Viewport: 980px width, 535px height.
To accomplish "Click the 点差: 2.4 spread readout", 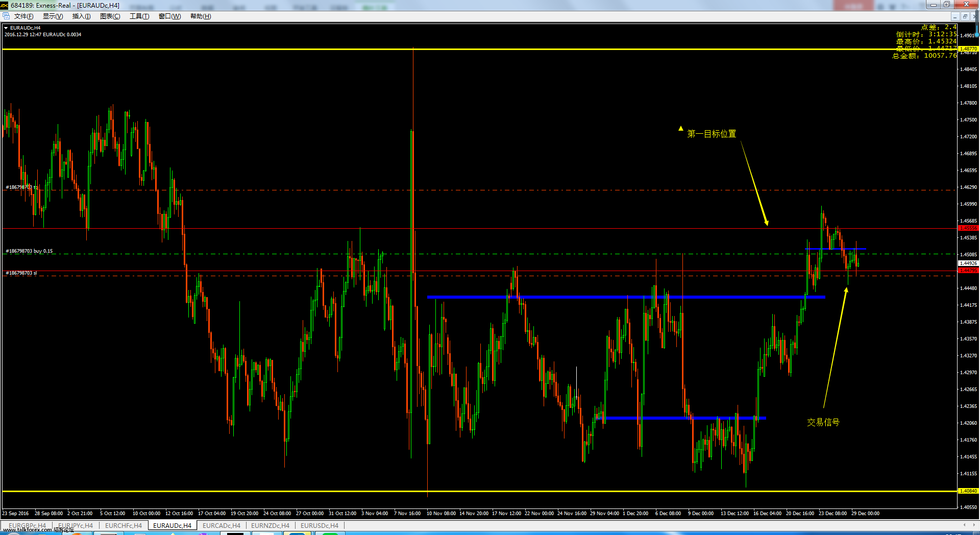I will [x=939, y=27].
